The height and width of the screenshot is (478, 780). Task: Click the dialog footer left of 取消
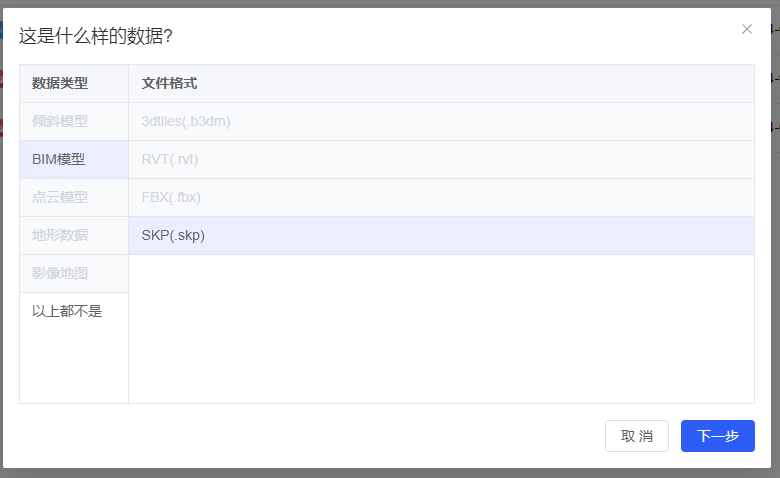click(300, 436)
